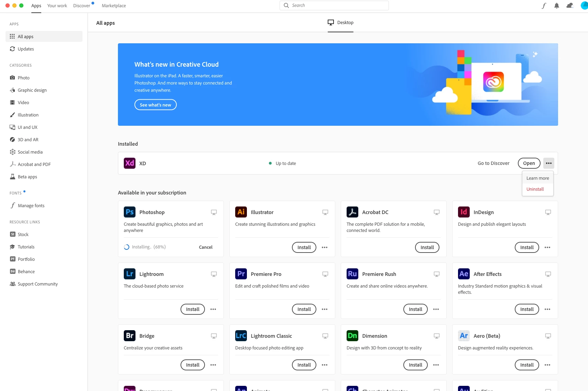Open Manage fonts in sidebar
The width and height of the screenshot is (588, 391).
44,205
